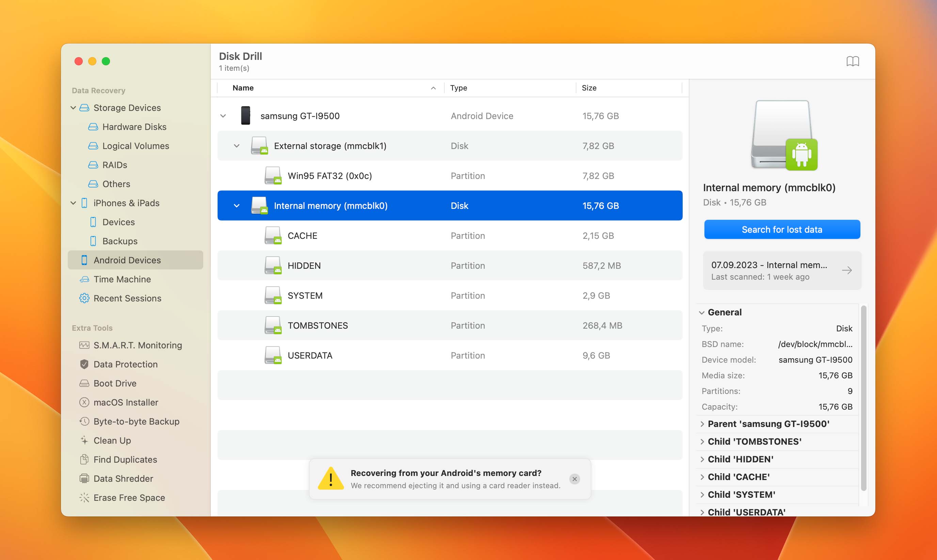
Task: Click the Name column sort arrow
Action: [x=433, y=88]
